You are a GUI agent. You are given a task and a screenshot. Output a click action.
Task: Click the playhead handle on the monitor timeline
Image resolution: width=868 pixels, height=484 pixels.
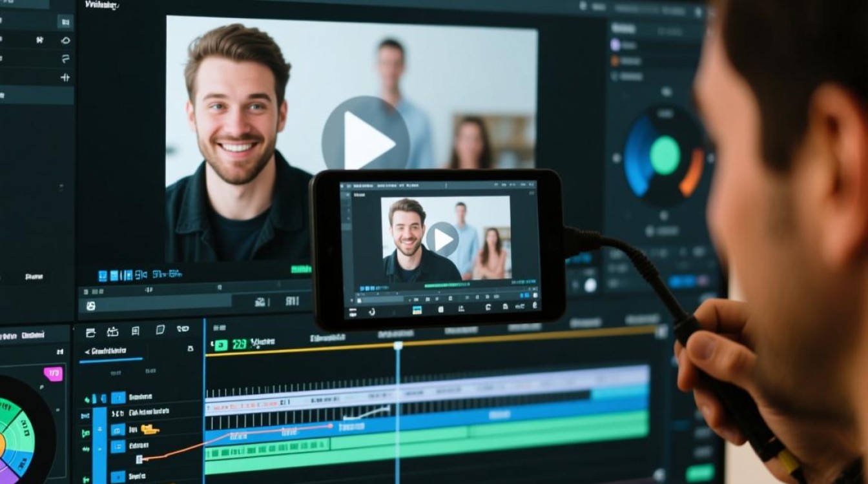pos(398,346)
